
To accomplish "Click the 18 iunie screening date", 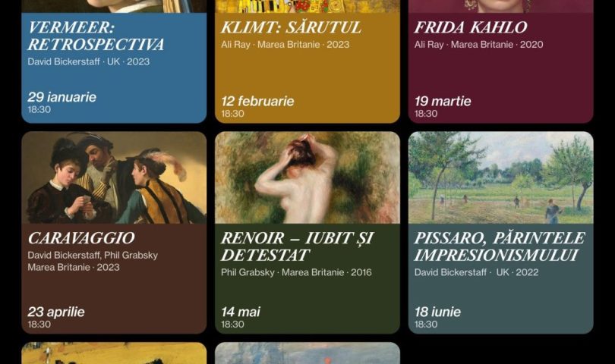I will tap(438, 312).
